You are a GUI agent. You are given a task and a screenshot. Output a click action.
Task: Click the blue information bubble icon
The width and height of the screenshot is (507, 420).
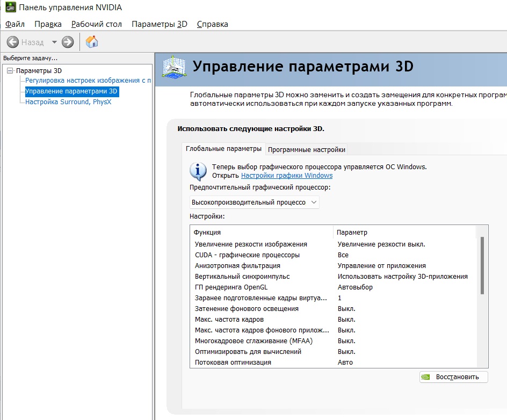tap(198, 171)
